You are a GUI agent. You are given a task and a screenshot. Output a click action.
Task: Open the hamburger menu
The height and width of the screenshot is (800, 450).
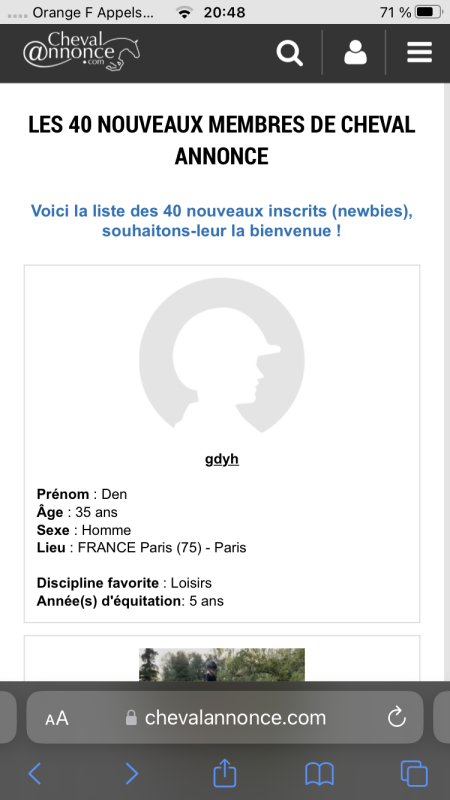point(419,53)
